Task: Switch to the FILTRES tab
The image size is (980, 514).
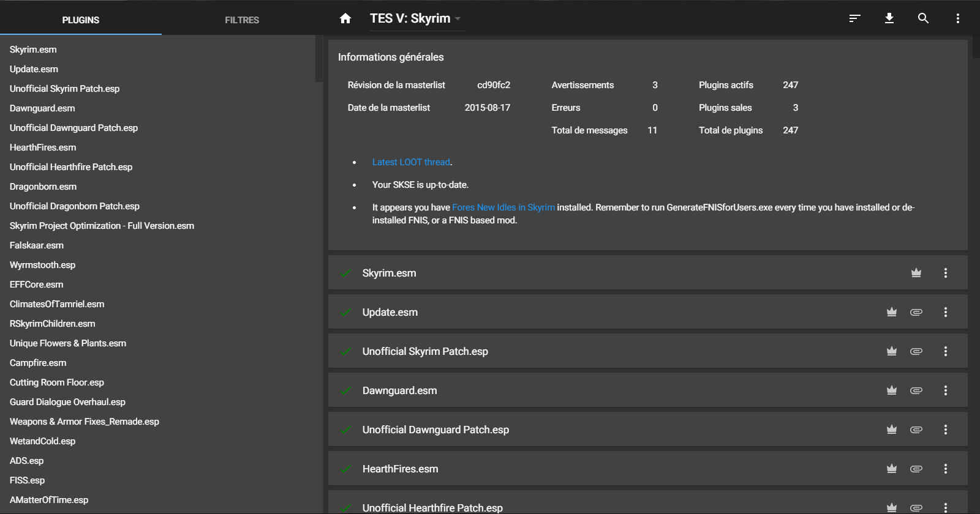Action: coord(242,20)
